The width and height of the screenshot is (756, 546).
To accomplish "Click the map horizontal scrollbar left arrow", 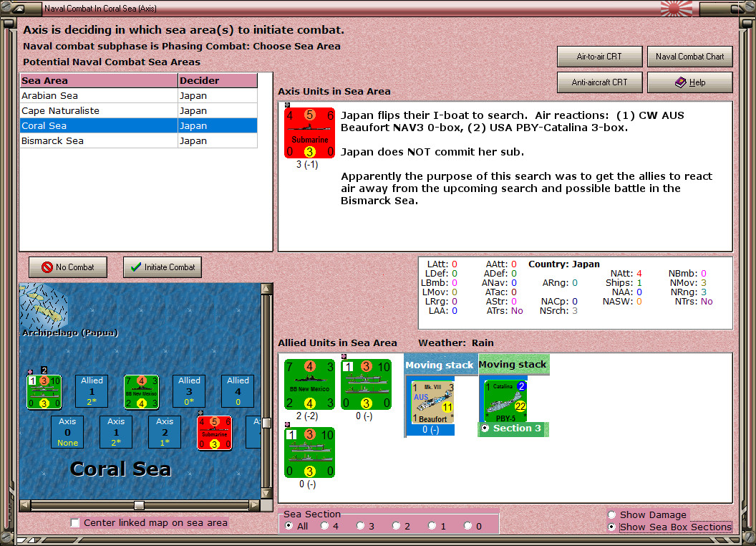I will [x=25, y=505].
